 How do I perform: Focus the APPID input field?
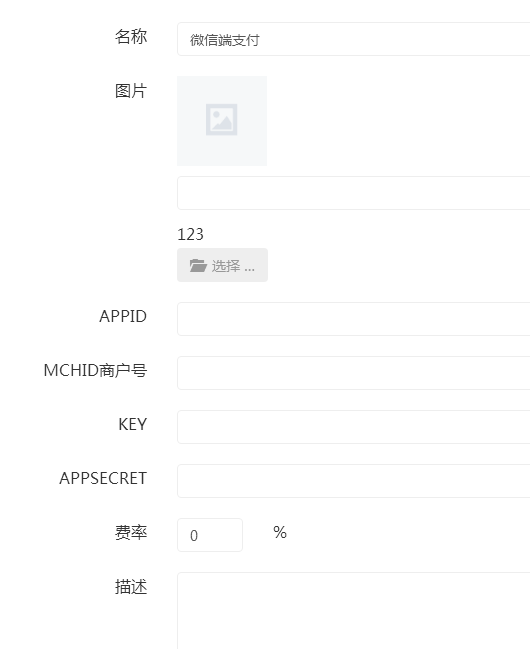click(354, 319)
